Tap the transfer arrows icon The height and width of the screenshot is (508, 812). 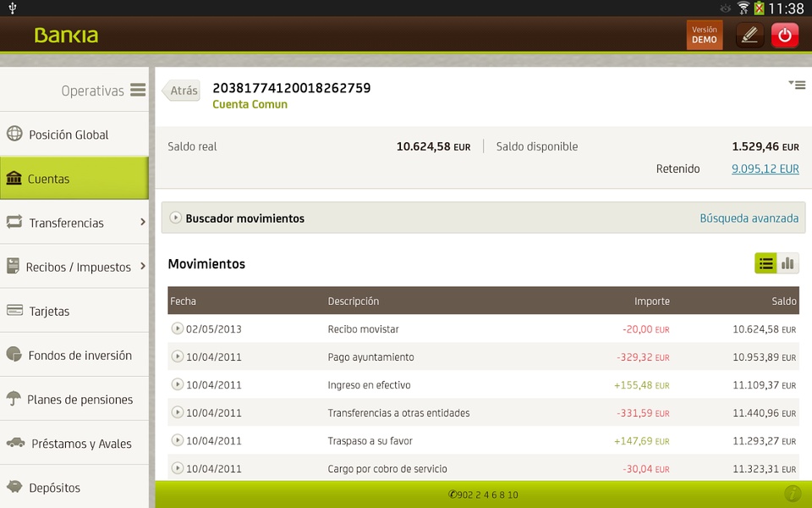(14, 222)
